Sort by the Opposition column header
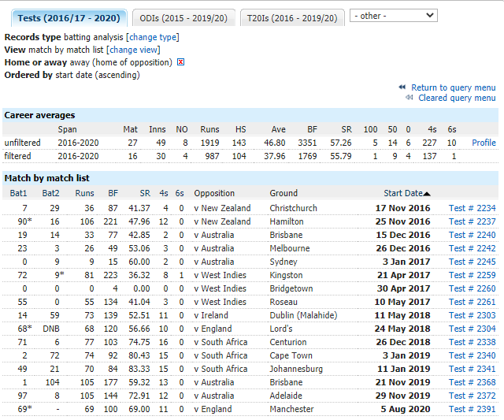Image resolution: width=504 pixels, height=420 pixels. (x=214, y=193)
